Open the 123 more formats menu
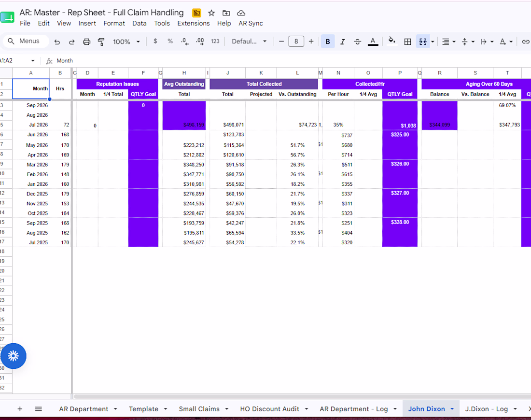 point(215,42)
